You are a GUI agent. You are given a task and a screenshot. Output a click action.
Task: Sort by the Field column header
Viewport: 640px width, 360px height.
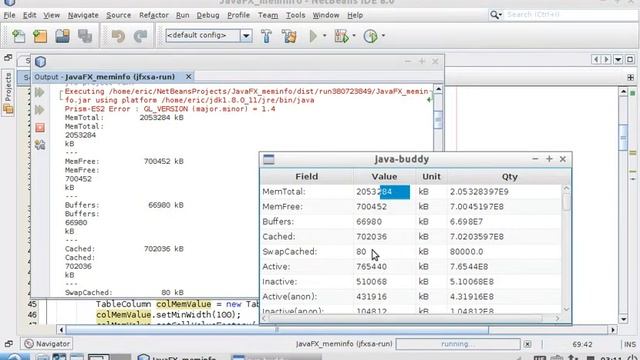click(307, 176)
